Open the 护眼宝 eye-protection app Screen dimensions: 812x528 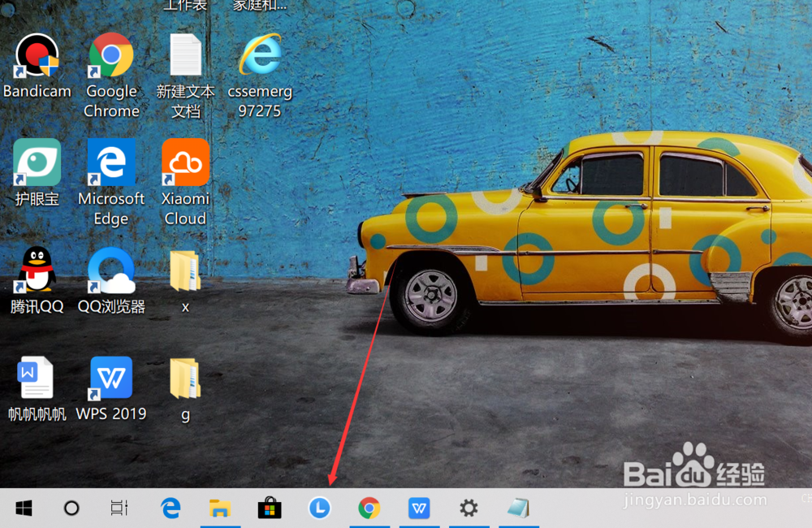pos(37,162)
